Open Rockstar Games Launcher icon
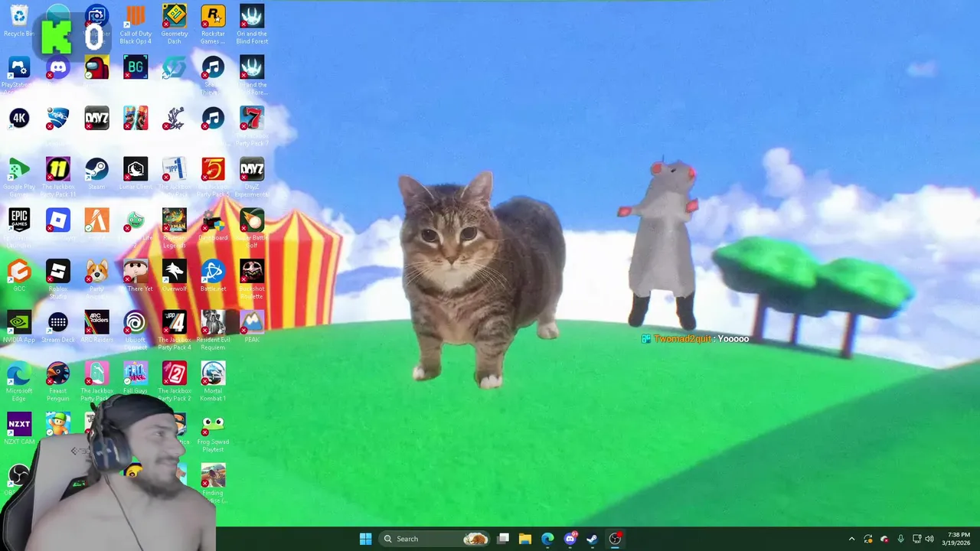Screen dimensions: 980x551 pos(213,24)
